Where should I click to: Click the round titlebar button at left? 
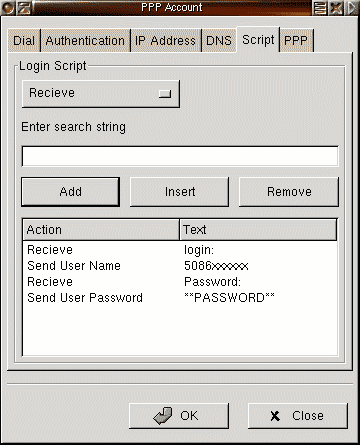(8, 8)
